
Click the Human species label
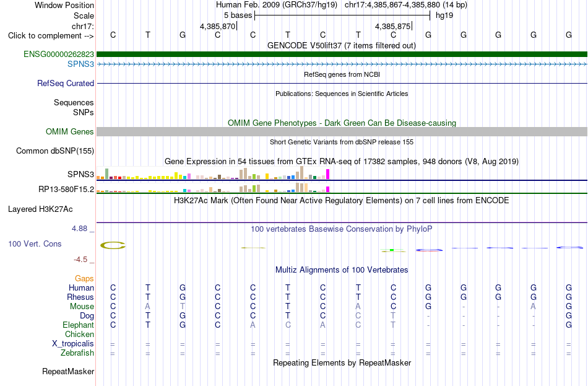coord(81,288)
